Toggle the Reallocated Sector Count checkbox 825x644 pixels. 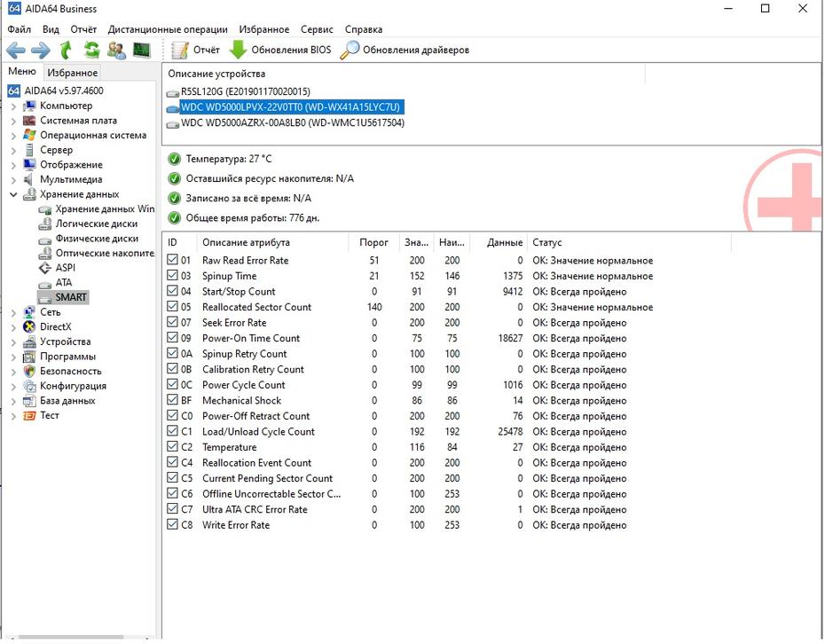click(x=172, y=306)
